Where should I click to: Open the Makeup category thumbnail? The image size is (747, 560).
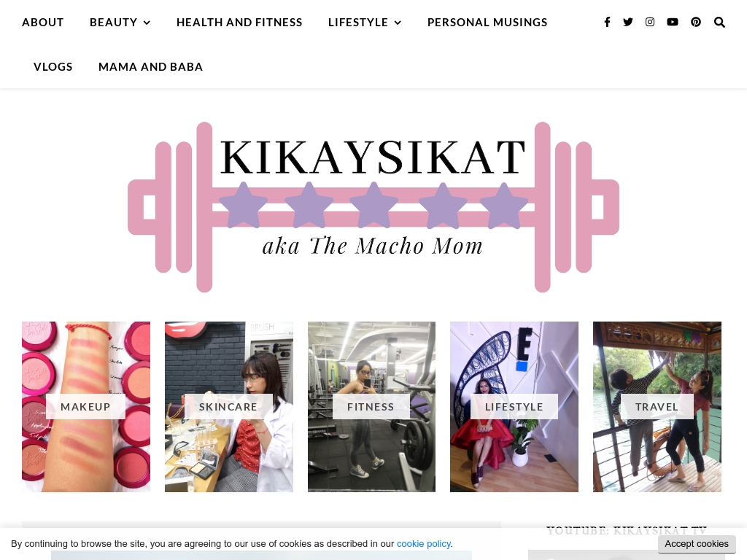(x=86, y=407)
